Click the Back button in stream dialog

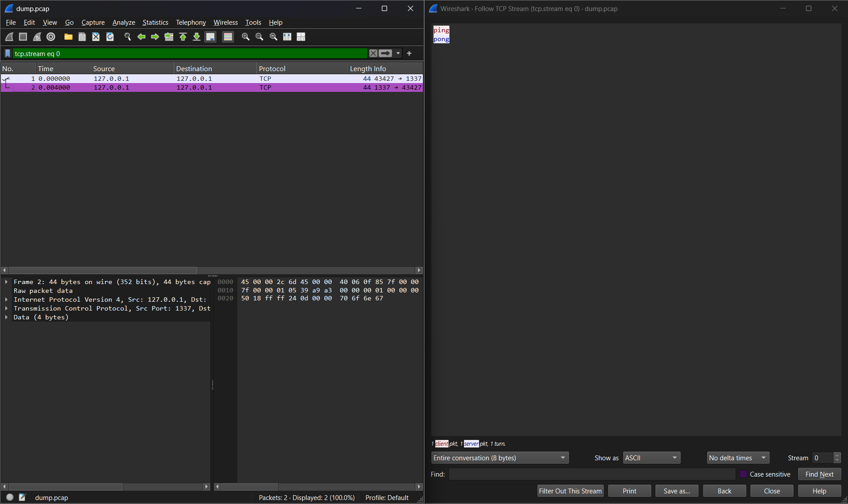[724, 491]
